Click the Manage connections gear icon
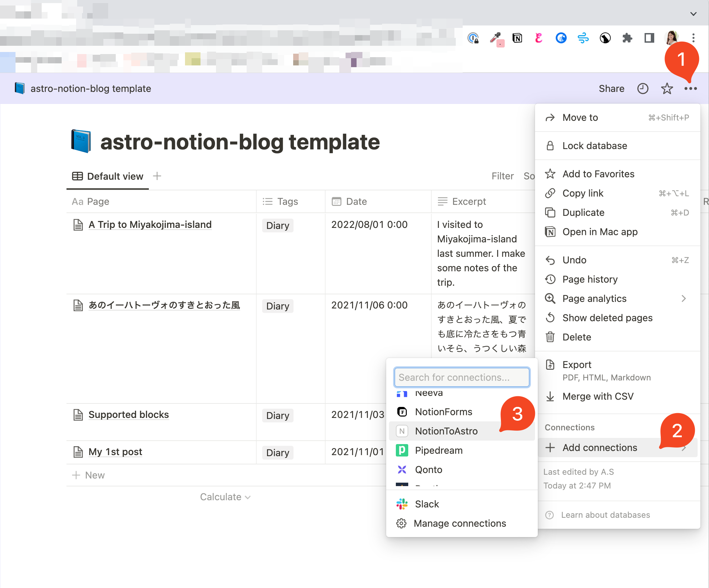 coord(401,523)
